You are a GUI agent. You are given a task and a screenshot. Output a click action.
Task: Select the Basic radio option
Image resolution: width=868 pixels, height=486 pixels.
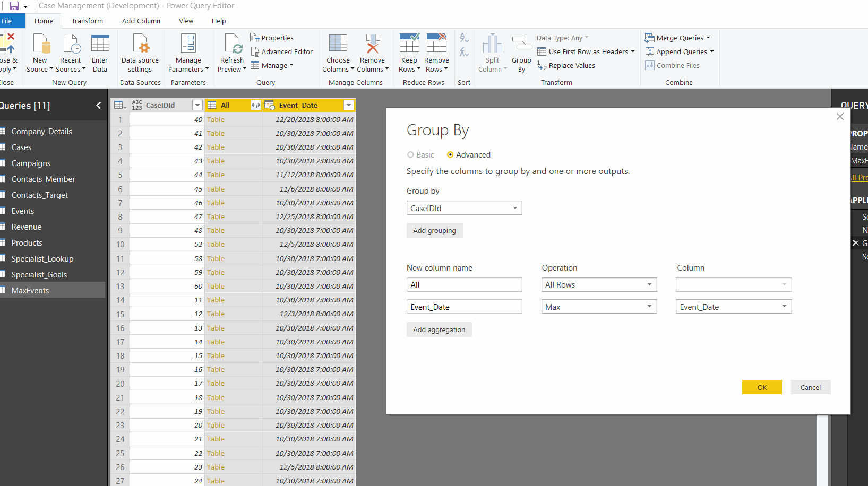pos(410,155)
